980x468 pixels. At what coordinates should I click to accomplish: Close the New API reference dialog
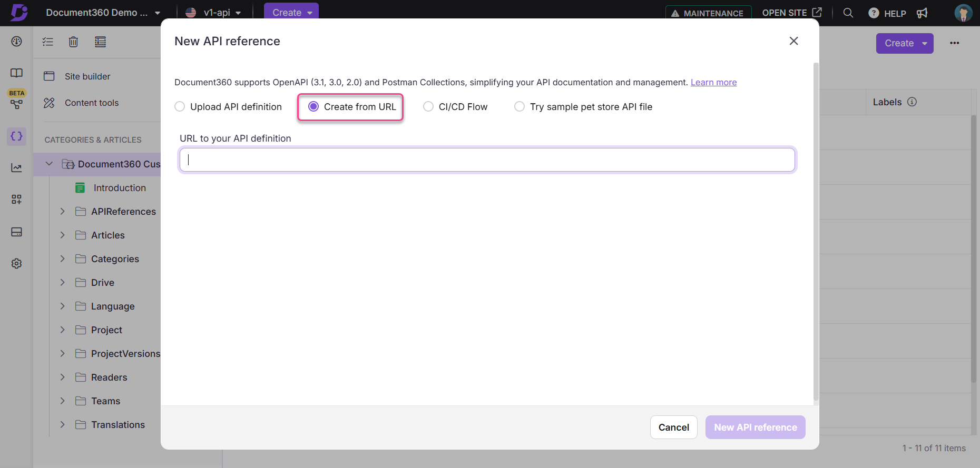(x=793, y=41)
